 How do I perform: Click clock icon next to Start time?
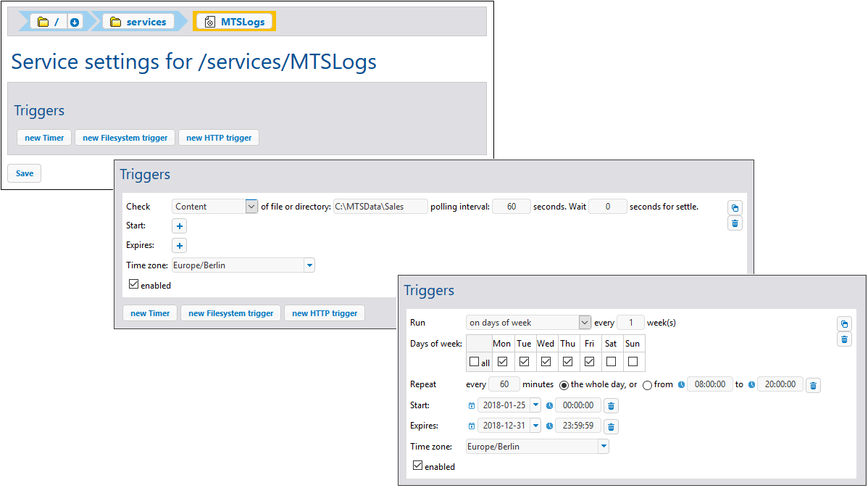[x=550, y=405]
